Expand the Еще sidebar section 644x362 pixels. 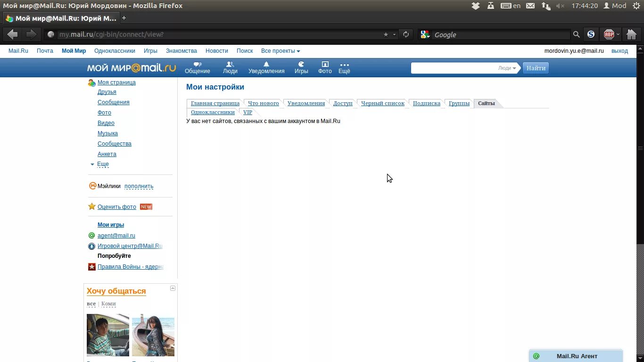(103, 164)
